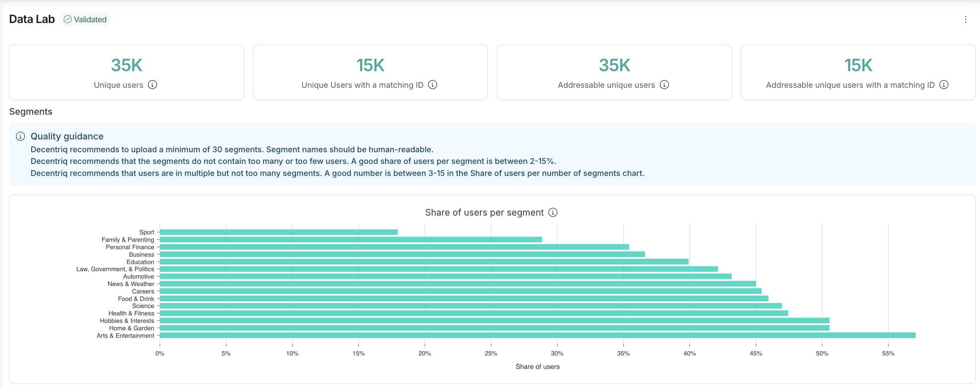Click the info icon next to Unique Users with a matching ID
Viewport: 980px width, 388px height.
point(433,85)
